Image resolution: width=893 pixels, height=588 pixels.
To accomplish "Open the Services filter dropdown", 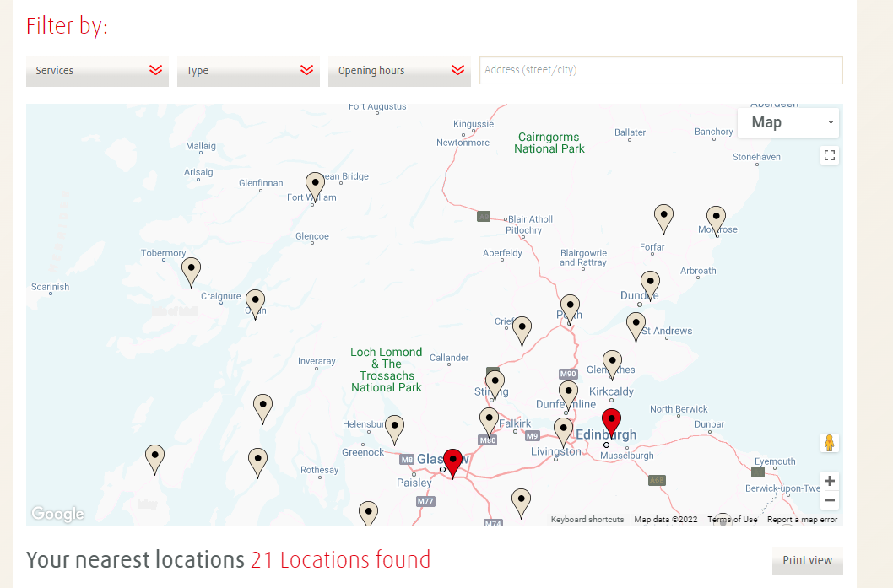I will [97, 71].
